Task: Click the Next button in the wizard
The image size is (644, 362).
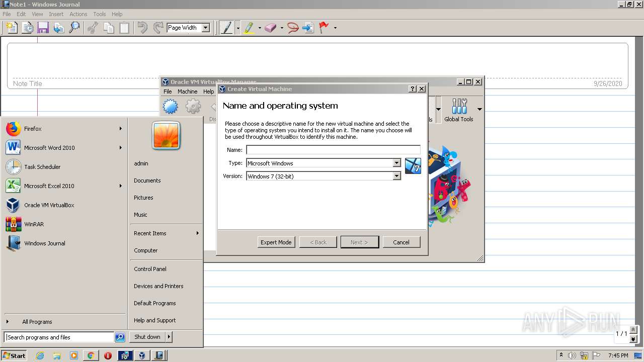Action: click(359, 242)
